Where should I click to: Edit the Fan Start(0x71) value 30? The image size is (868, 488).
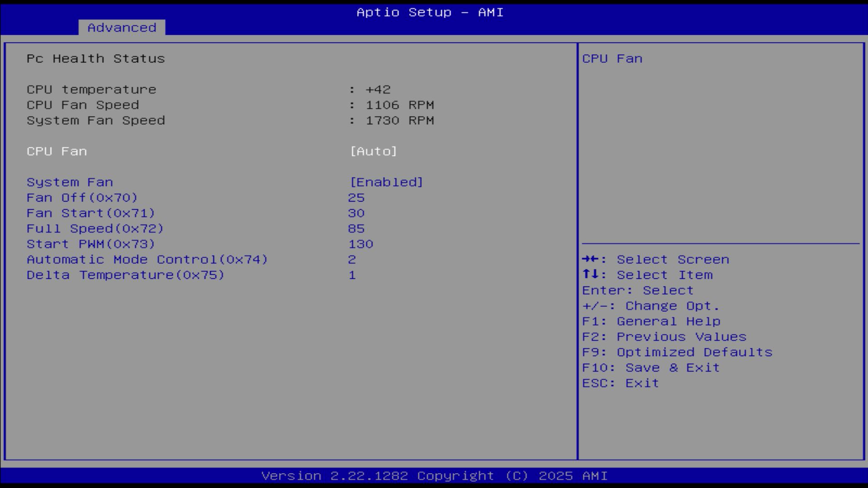click(356, 213)
